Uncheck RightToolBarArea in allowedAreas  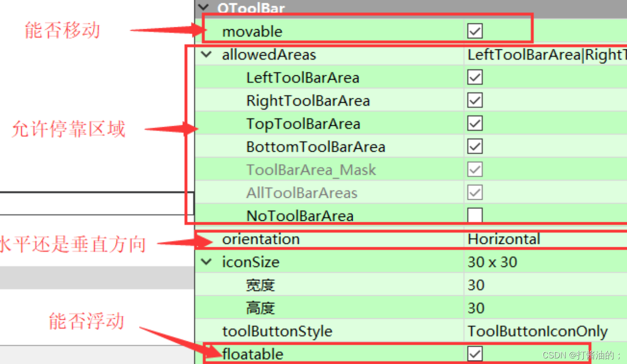coord(475,100)
